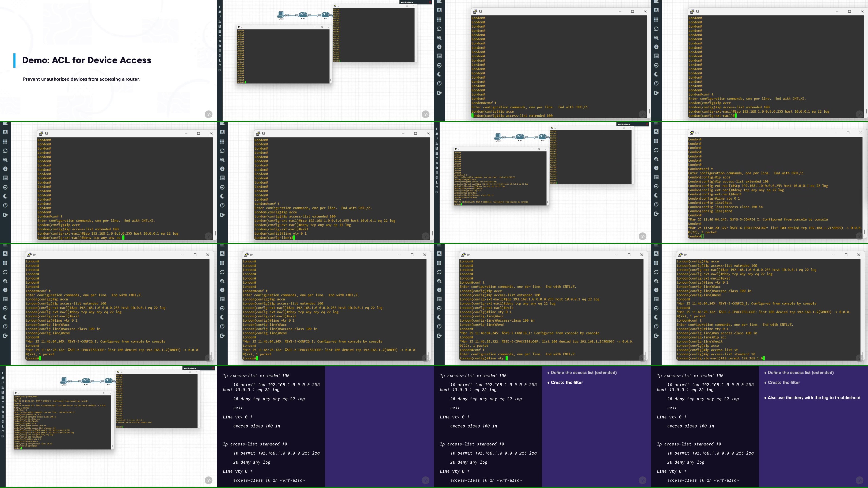The height and width of the screenshot is (488, 868).
Task: Click text 'A' icon beside terminal ending 'deny tcp any eq'
Action: pos(5,132)
